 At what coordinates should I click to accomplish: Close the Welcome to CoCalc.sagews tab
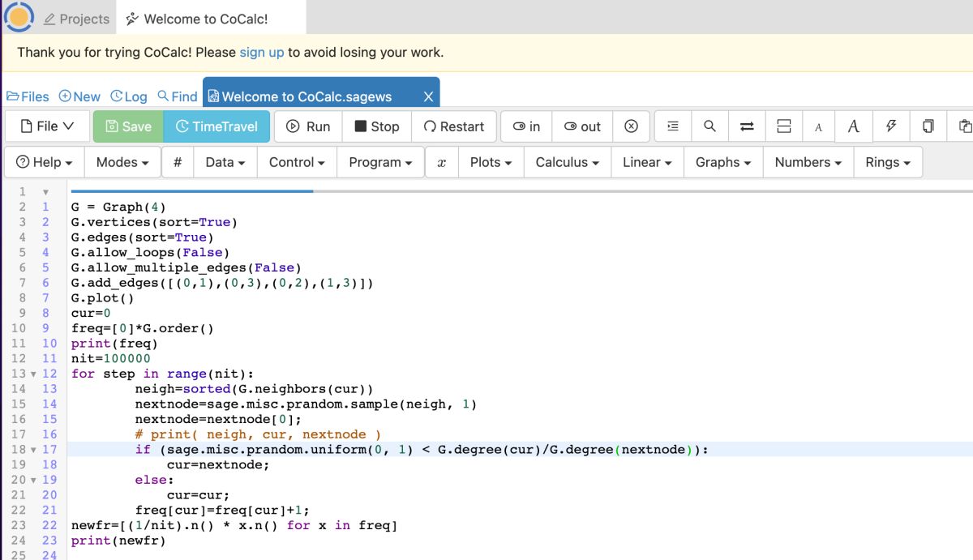(429, 96)
